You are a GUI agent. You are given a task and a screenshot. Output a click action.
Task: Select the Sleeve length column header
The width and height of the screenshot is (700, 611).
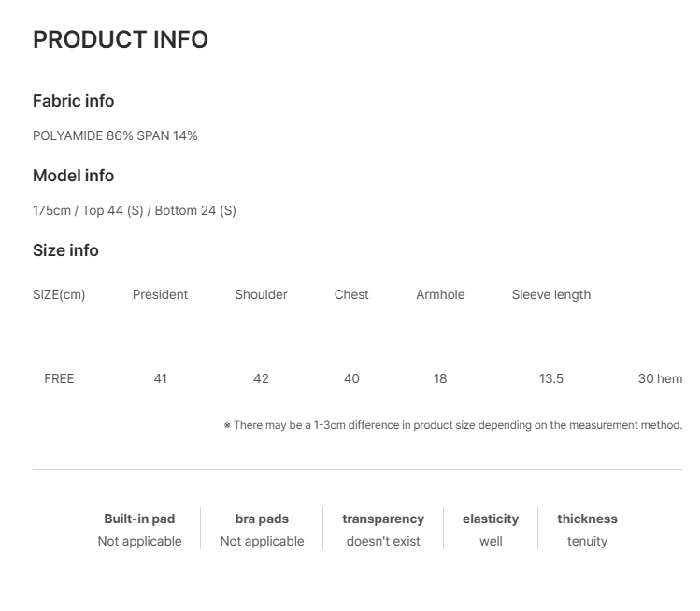tap(551, 294)
